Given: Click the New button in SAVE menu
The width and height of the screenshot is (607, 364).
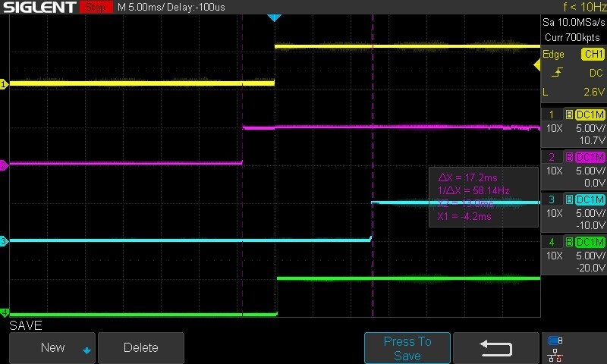Looking at the screenshot, I should [x=52, y=347].
